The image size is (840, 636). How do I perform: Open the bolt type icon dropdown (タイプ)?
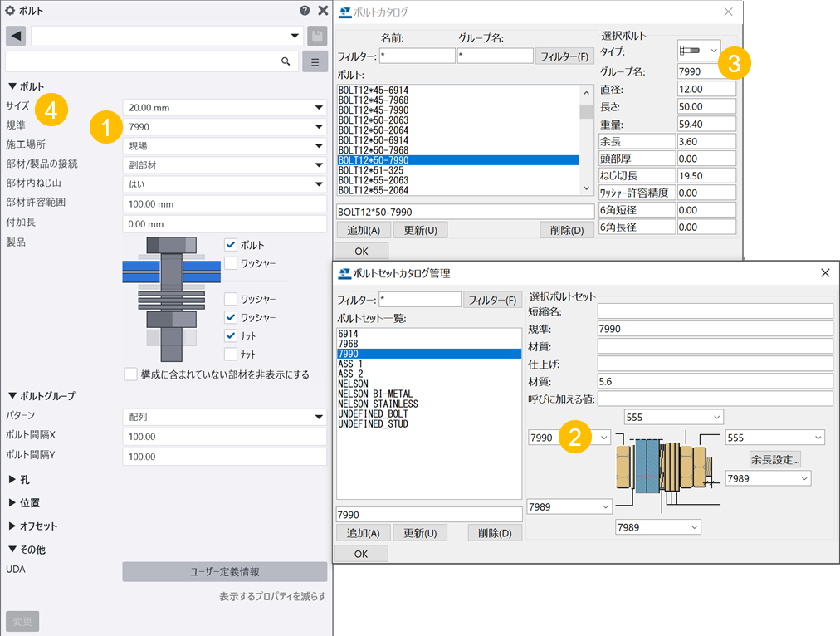pos(699,51)
